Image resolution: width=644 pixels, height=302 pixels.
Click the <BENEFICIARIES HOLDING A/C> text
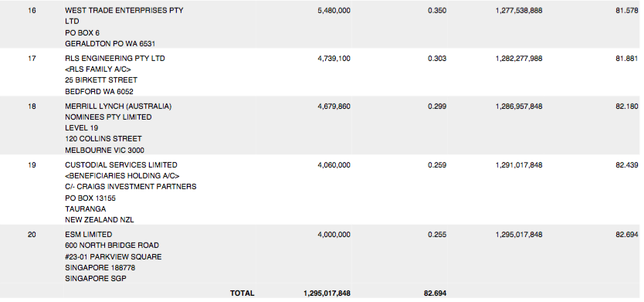click(x=123, y=176)
